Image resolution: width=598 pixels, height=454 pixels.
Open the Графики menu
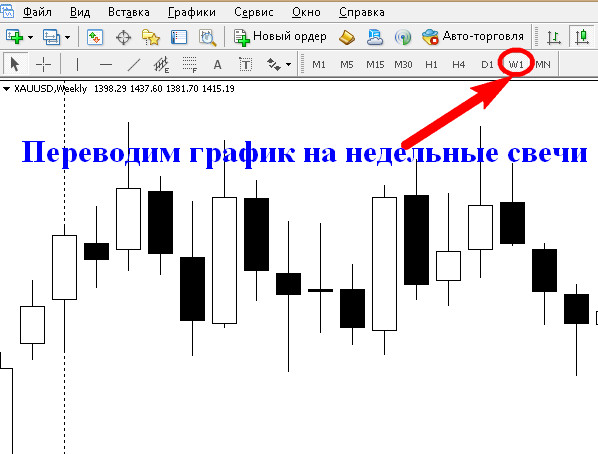[191, 12]
